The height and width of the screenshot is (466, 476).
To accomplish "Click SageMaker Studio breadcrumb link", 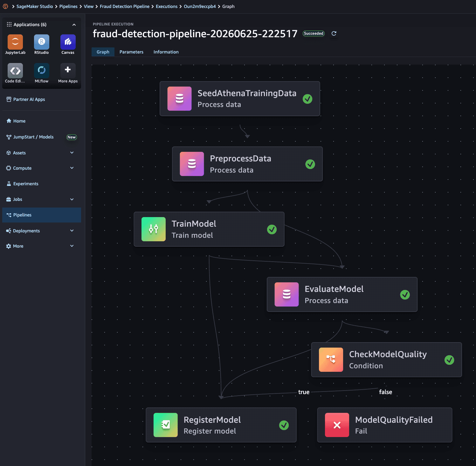I will (x=35, y=6).
